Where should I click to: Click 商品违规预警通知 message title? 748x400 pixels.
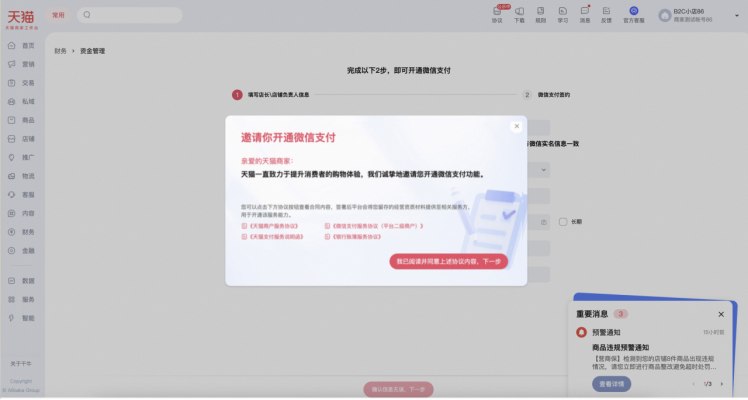(620, 348)
